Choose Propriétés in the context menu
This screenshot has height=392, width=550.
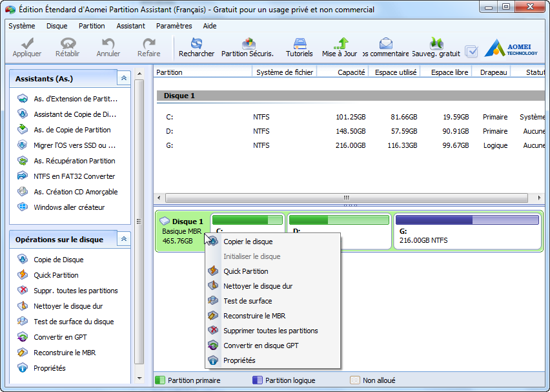tap(273, 360)
